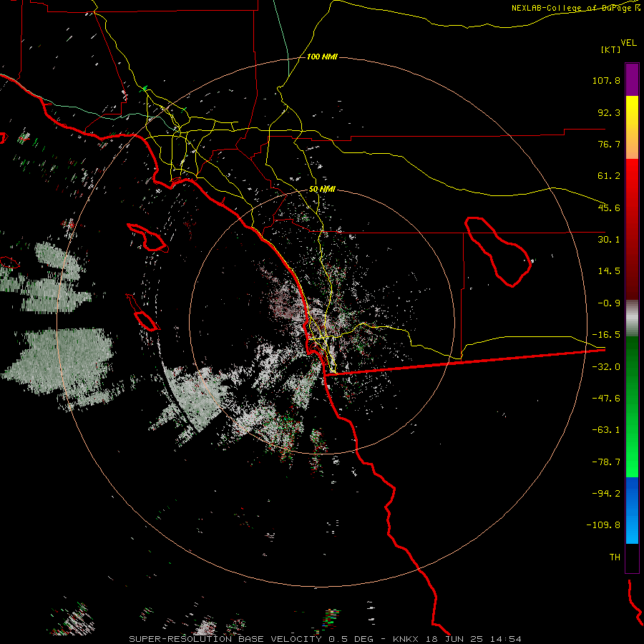Screen dimensions: 644x644
Task: Click the -109.8 velocity scale value
Action: pyautogui.click(x=603, y=525)
